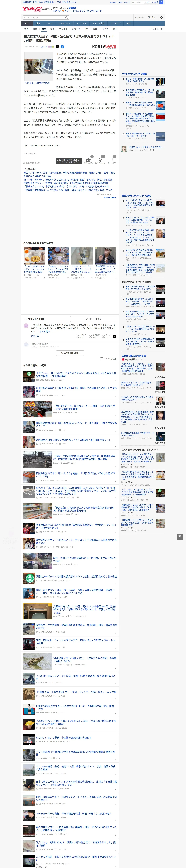Open the ランキング navigation tab
The width and height of the screenshot is (186, 868).
point(115,24)
